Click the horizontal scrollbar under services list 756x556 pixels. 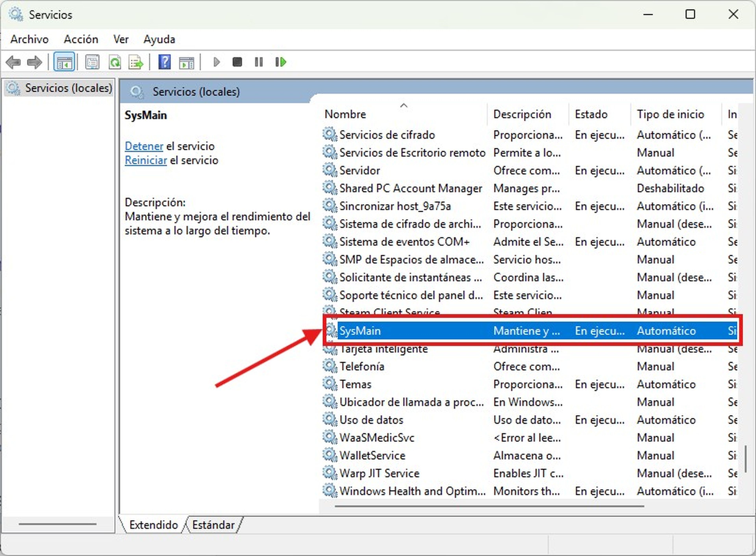(489, 506)
